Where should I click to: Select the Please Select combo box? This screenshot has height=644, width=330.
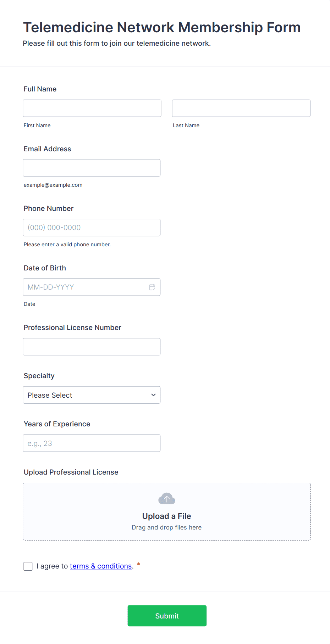click(92, 395)
